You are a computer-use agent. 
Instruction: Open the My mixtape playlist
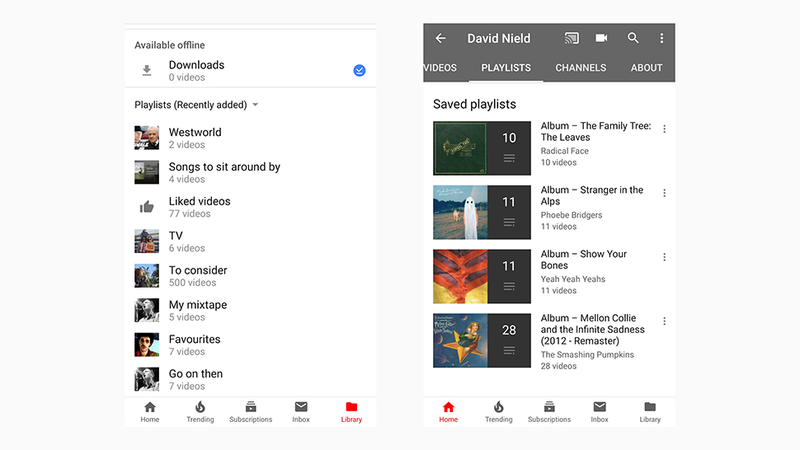(x=251, y=310)
